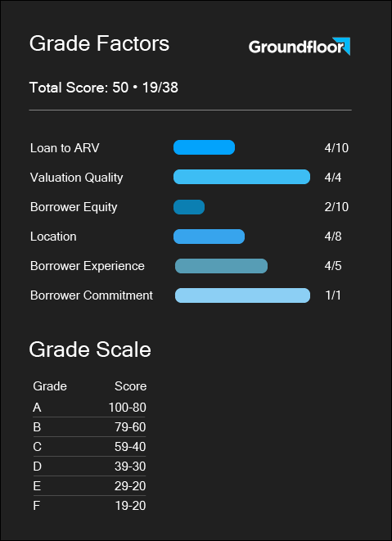Click grade C row 59-40
Viewport: 392px width, 541px height.
pyautogui.click(x=89, y=447)
